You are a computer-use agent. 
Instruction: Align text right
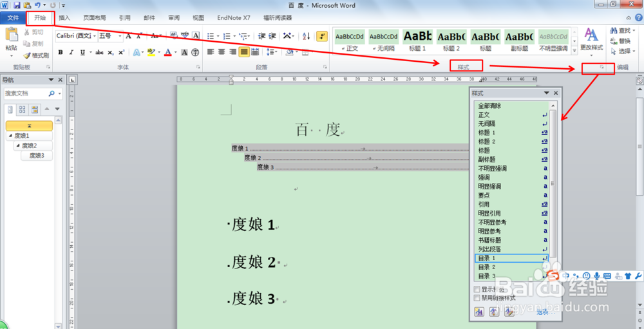[233, 52]
